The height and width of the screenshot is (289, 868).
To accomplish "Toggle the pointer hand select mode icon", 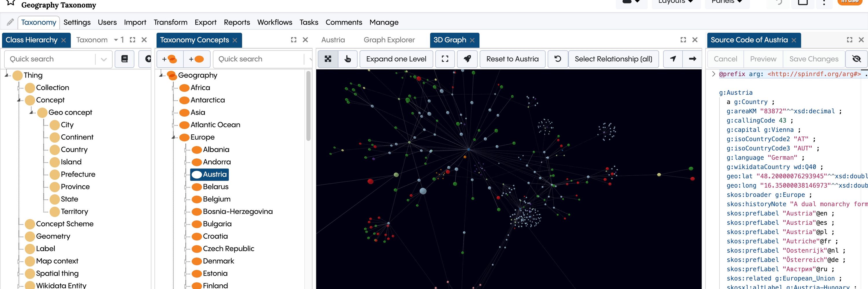I will [x=348, y=59].
